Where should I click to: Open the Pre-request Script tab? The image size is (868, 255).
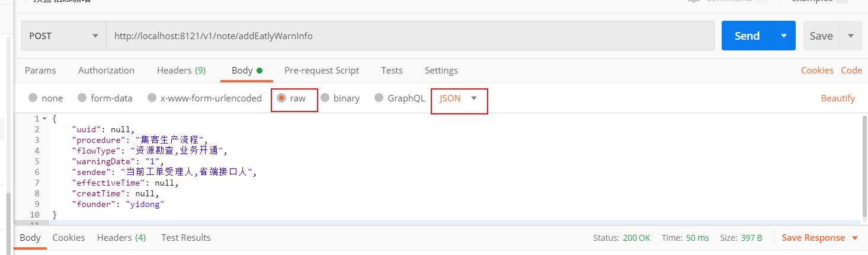click(x=322, y=70)
